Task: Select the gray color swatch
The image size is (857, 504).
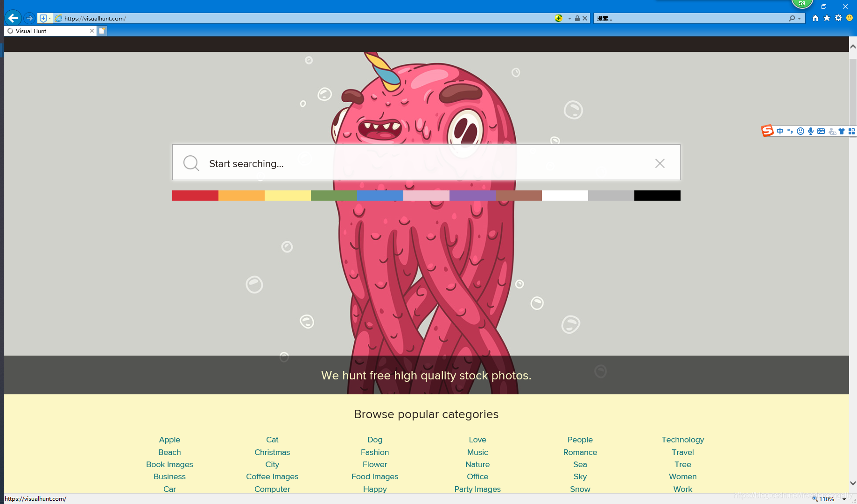Action: point(611,196)
